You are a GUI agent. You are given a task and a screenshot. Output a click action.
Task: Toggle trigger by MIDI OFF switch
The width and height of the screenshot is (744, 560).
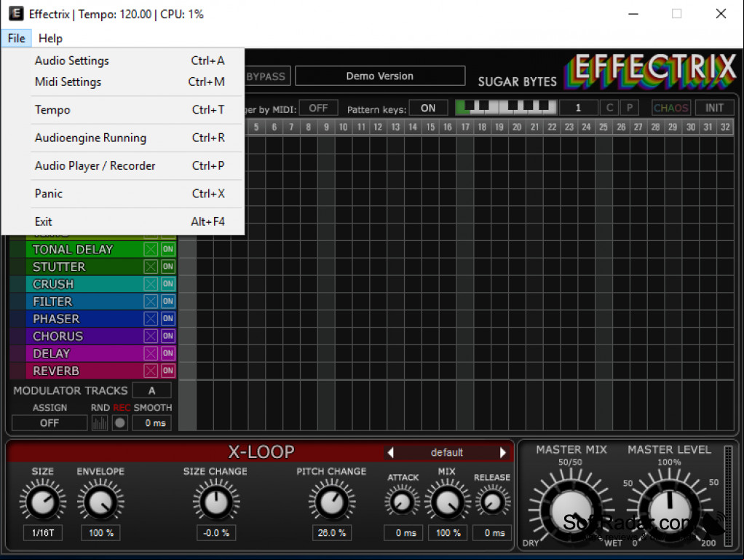tap(318, 109)
